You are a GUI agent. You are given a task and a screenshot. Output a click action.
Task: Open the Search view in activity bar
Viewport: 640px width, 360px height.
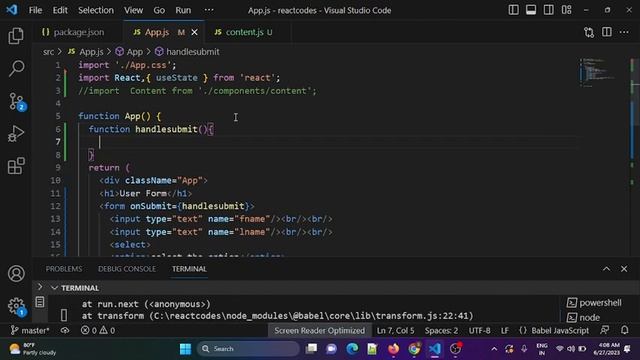click(x=16, y=68)
